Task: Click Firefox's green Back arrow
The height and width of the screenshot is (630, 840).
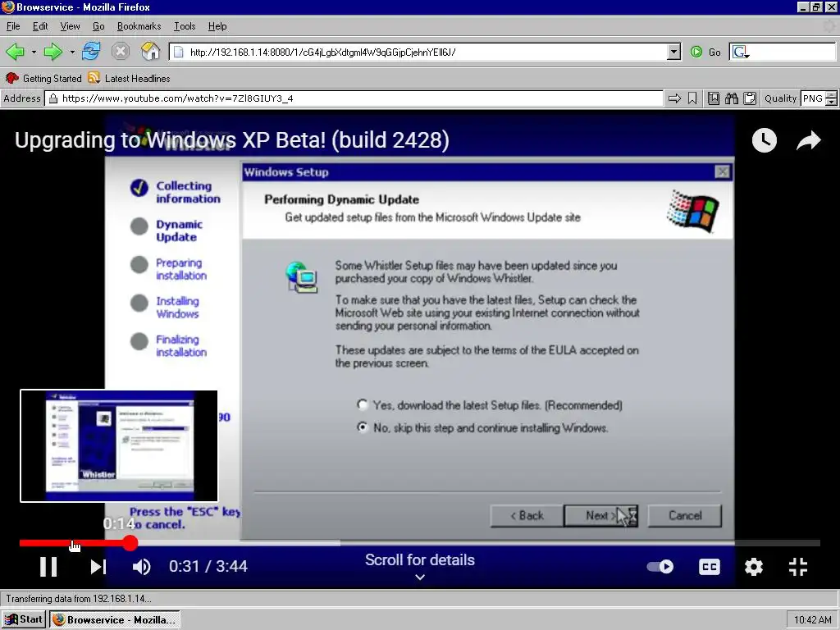Action: click(15, 52)
